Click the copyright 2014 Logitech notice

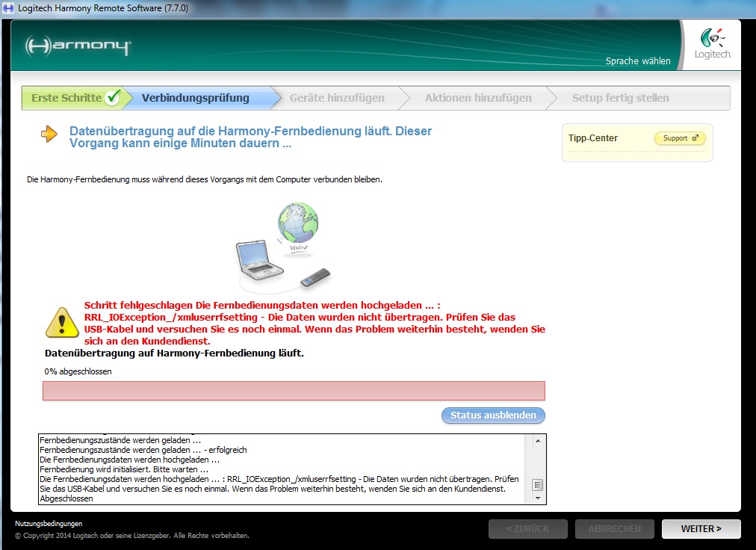(132, 536)
